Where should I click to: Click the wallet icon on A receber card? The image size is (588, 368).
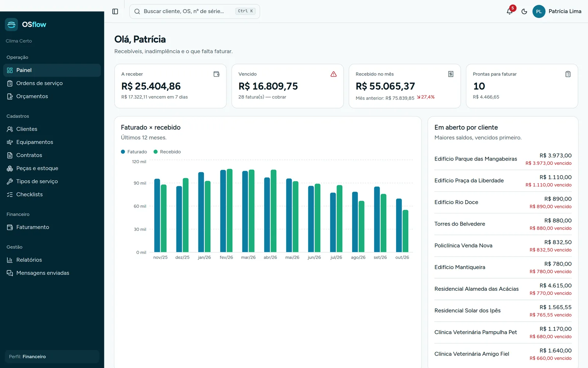point(216,74)
